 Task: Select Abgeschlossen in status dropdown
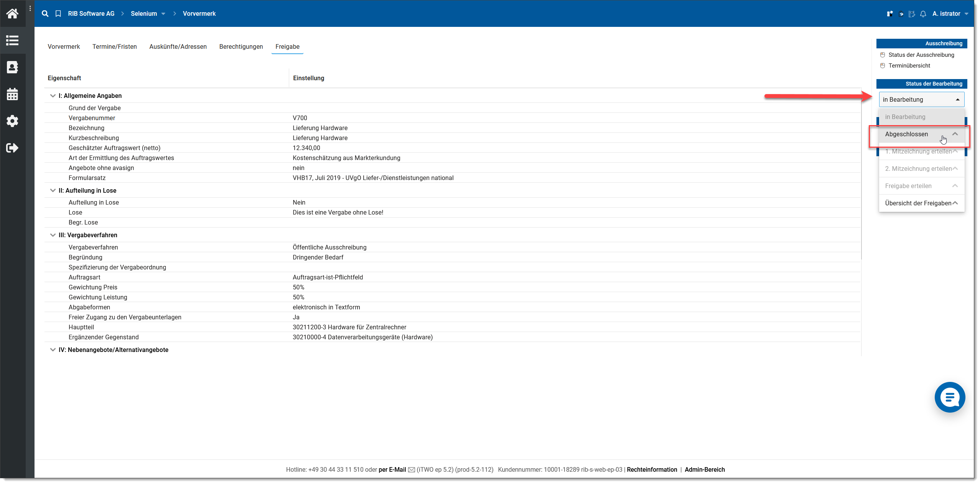[x=906, y=134]
